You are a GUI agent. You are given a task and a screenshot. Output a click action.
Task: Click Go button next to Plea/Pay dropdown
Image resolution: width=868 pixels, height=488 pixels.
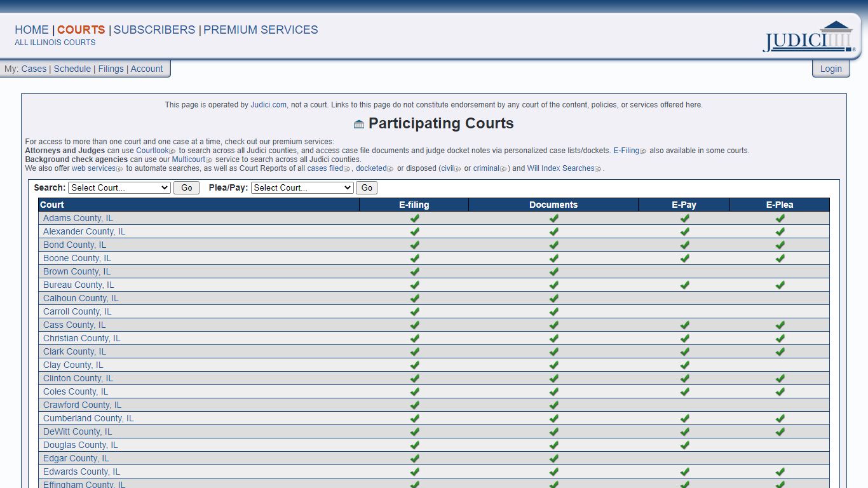367,187
